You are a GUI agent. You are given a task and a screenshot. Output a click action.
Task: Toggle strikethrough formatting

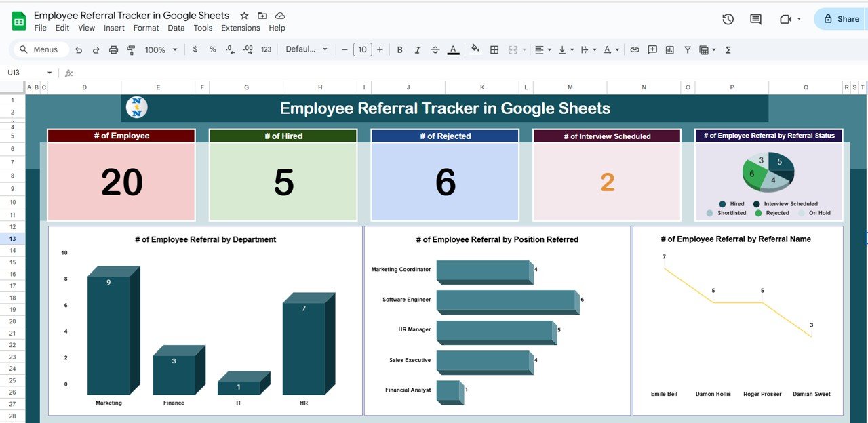click(435, 50)
